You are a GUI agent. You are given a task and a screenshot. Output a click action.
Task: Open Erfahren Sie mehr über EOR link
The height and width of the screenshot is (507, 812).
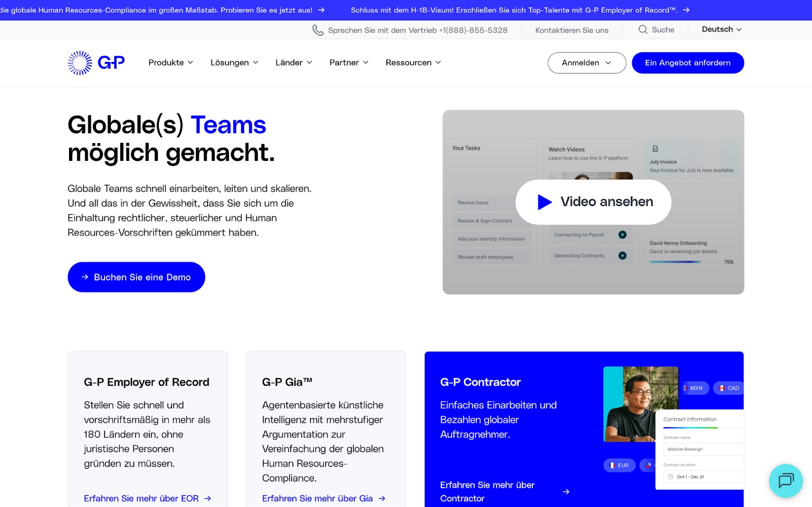(147, 498)
